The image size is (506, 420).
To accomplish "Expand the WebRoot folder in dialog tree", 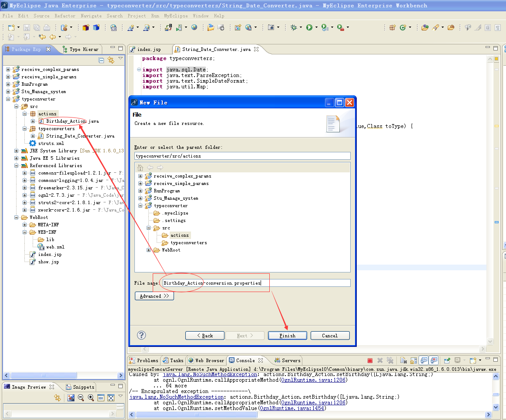I will [x=148, y=250].
